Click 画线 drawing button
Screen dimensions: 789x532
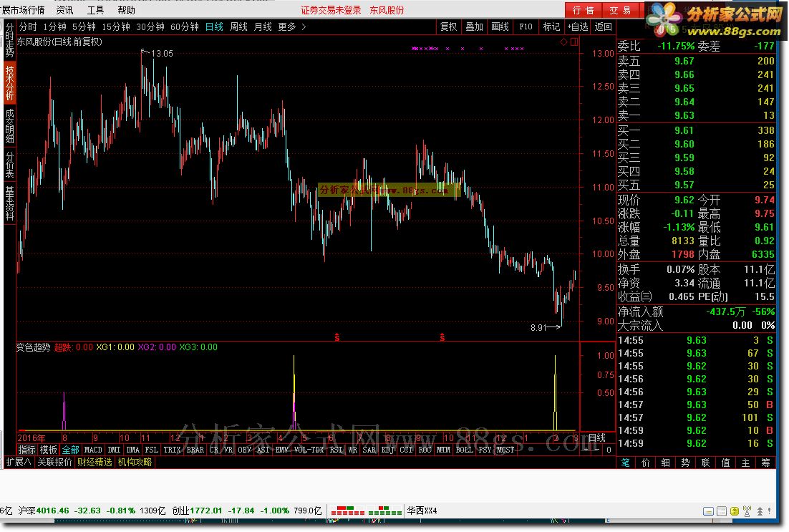tap(500, 26)
